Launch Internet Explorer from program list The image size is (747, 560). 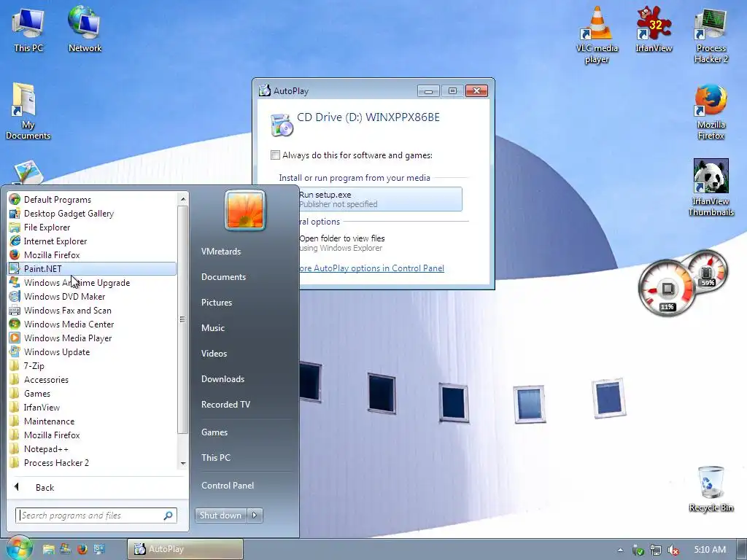coord(93,241)
